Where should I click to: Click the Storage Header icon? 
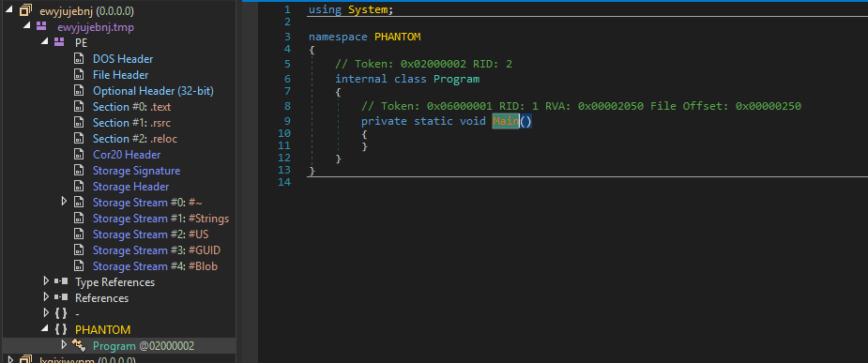tap(79, 187)
